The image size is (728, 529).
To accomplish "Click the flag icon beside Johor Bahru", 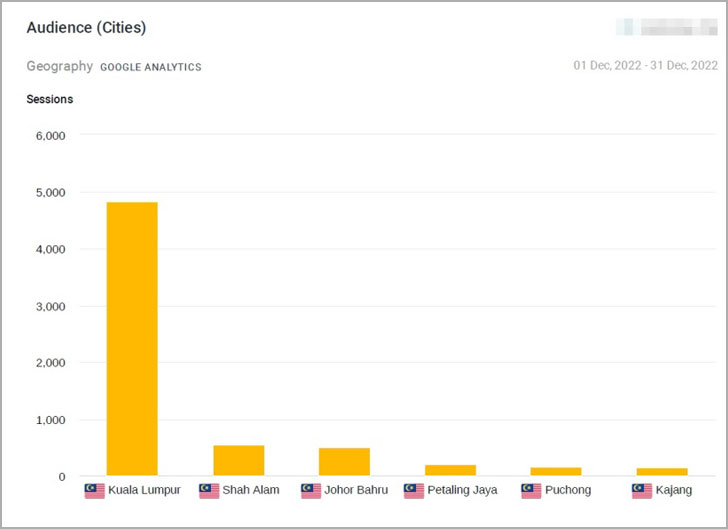I will [311, 490].
